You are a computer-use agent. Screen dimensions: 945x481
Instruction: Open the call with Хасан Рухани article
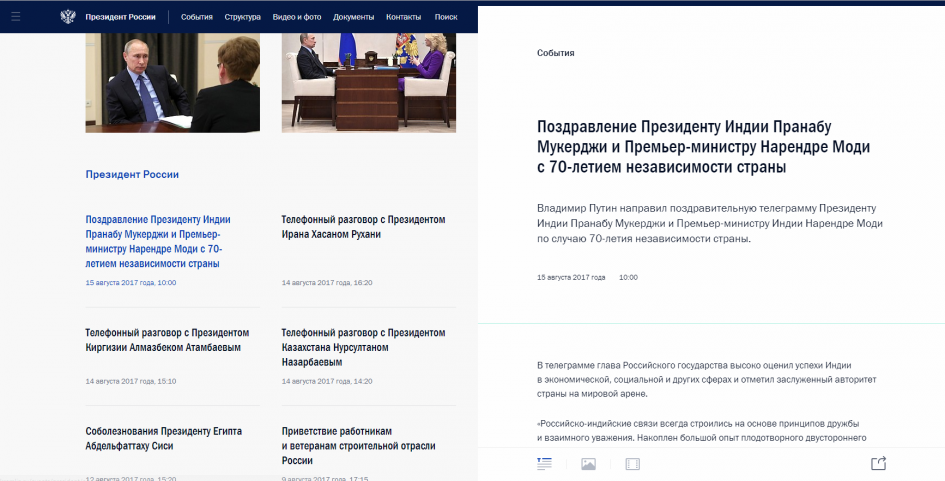click(x=363, y=226)
